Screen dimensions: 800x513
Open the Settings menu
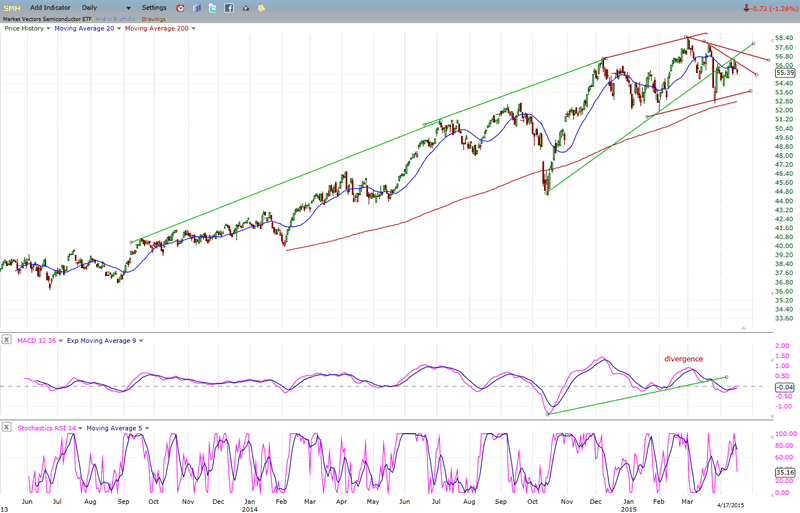click(154, 8)
